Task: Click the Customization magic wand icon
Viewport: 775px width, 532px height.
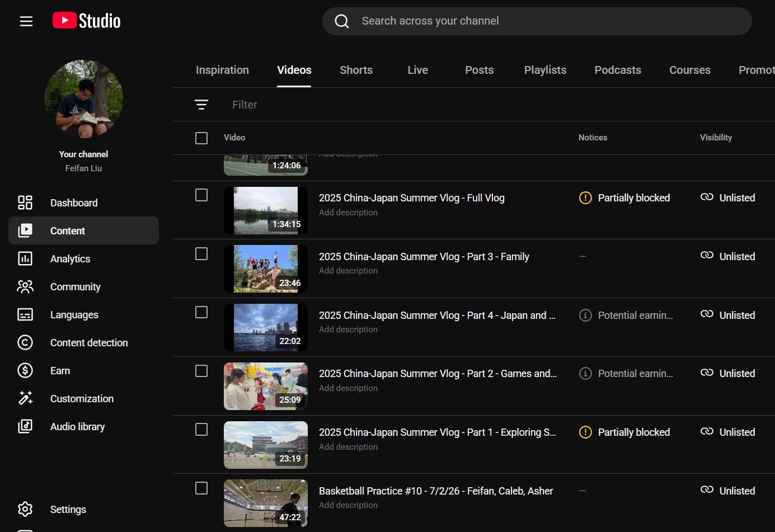Action: tap(25, 398)
